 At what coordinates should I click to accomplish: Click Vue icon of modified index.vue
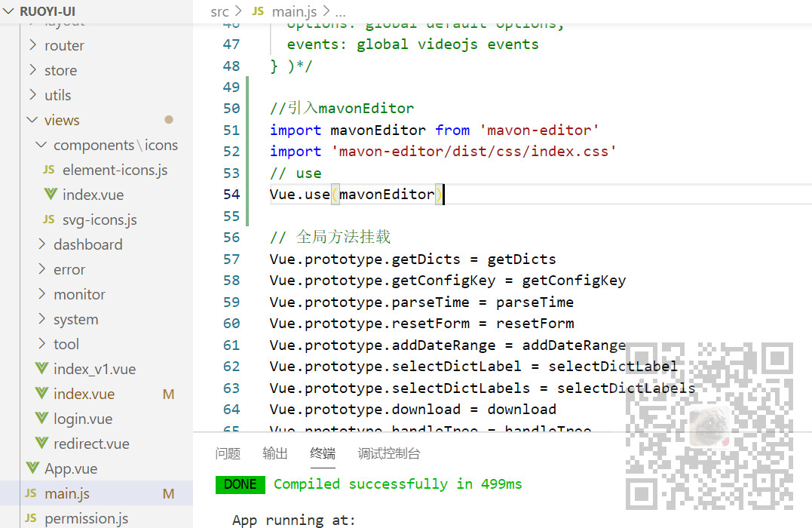click(x=41, y=393)
